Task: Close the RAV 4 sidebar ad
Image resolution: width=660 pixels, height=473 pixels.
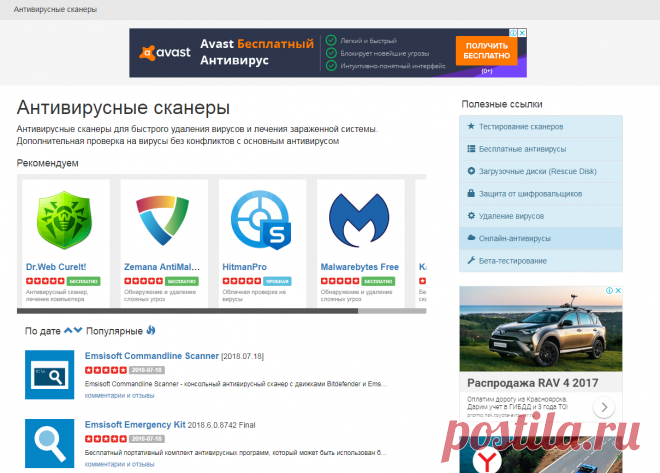Action: tap(618, 290)
